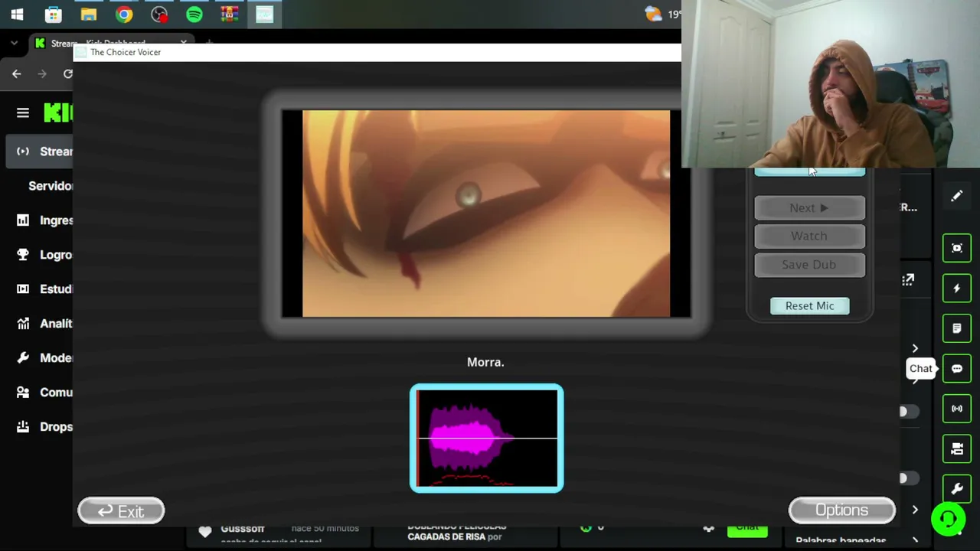
Task: Click the Save Dub button
Action: [809, 264]
